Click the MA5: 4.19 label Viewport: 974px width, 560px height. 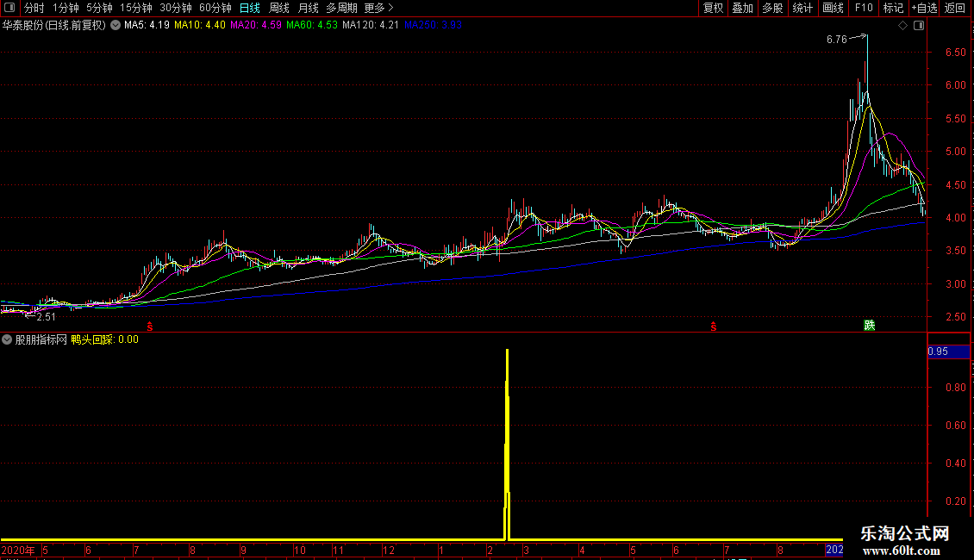[x=147, y=25]
